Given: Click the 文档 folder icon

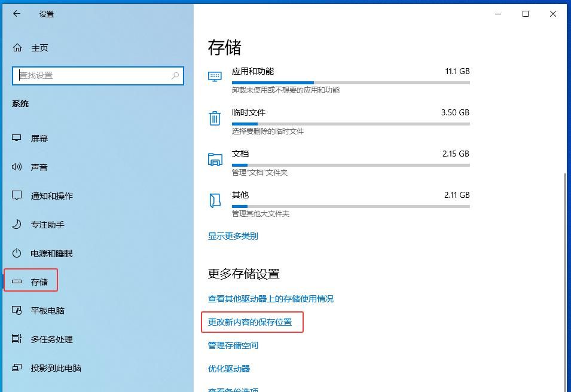Looking at the screenshot, I should click(215, 160).
